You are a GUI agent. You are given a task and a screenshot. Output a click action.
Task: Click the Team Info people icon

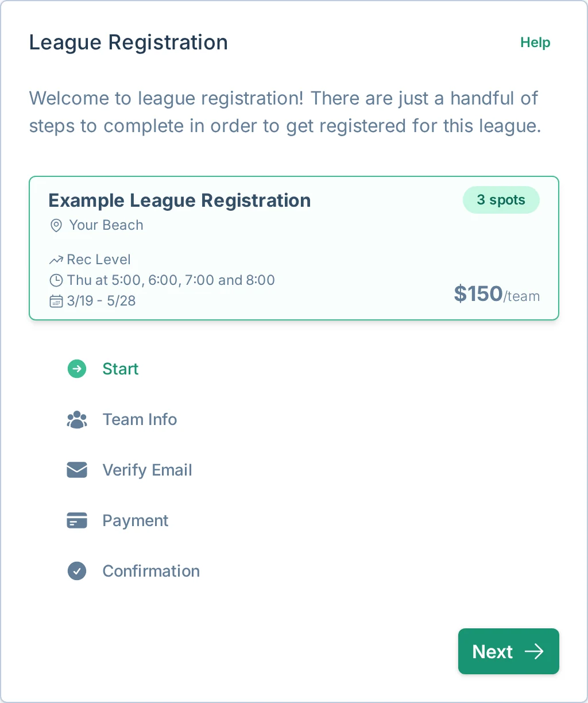(76, 419)
